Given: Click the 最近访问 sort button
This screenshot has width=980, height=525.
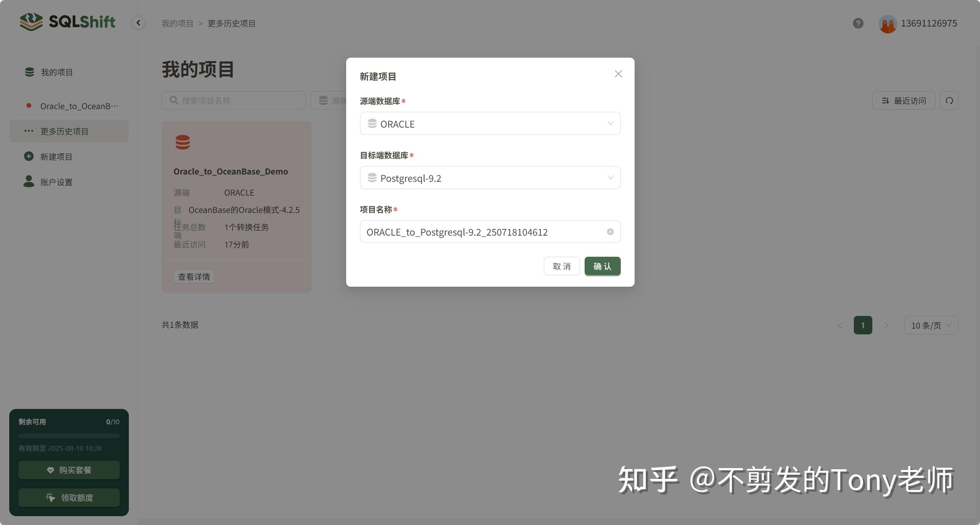Looking at the screenshot, I should [903, 100].
